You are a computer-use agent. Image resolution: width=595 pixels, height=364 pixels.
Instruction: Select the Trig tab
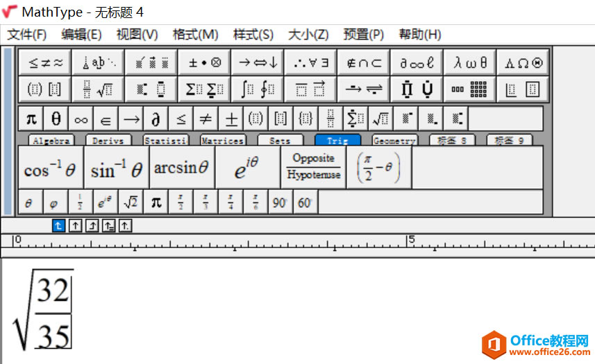click(x=337, y=141)
